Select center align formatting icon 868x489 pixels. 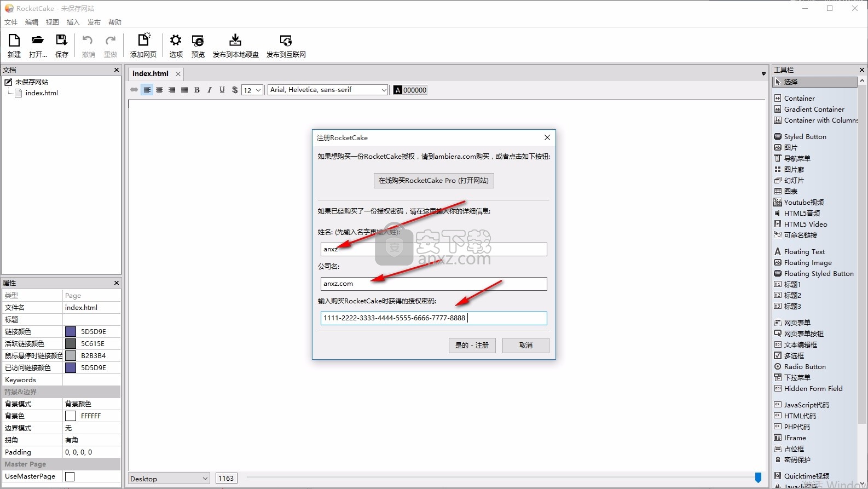(159, 90)
